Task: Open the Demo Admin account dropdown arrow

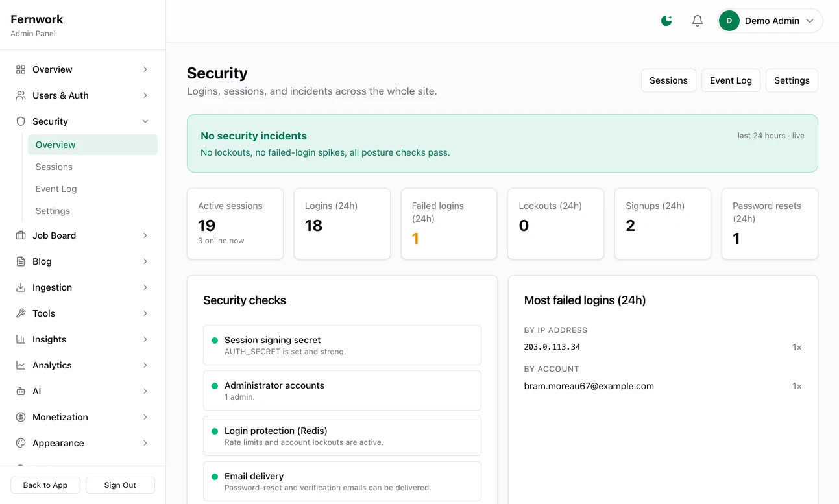Action: click(810, 21)
